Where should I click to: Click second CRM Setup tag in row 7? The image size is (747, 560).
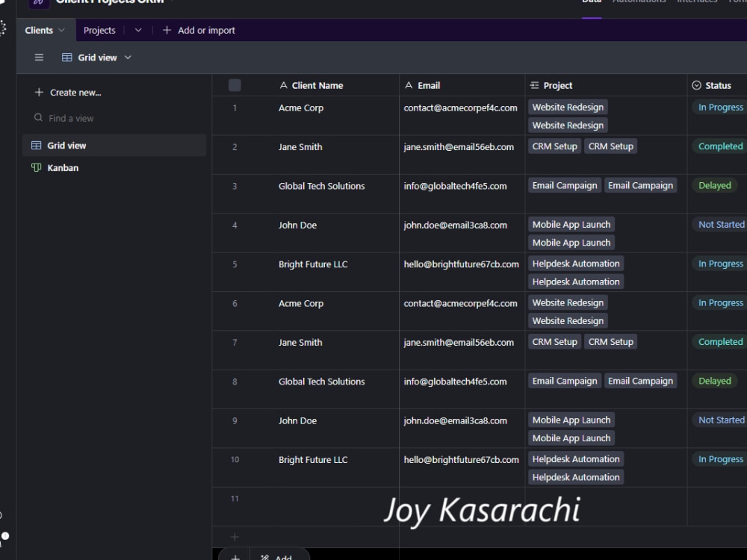pyautogui.click(x=611, y=341)
